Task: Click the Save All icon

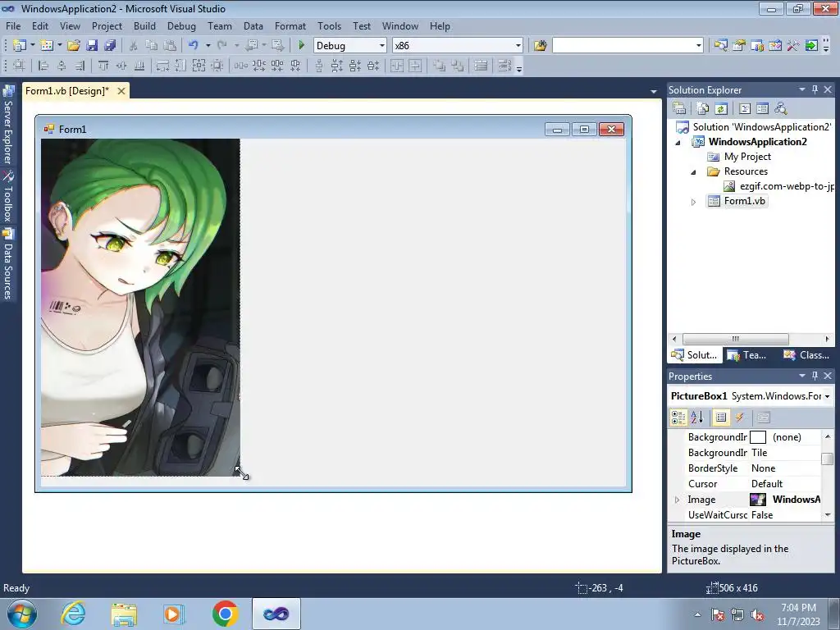Action: tap(110, 46)
